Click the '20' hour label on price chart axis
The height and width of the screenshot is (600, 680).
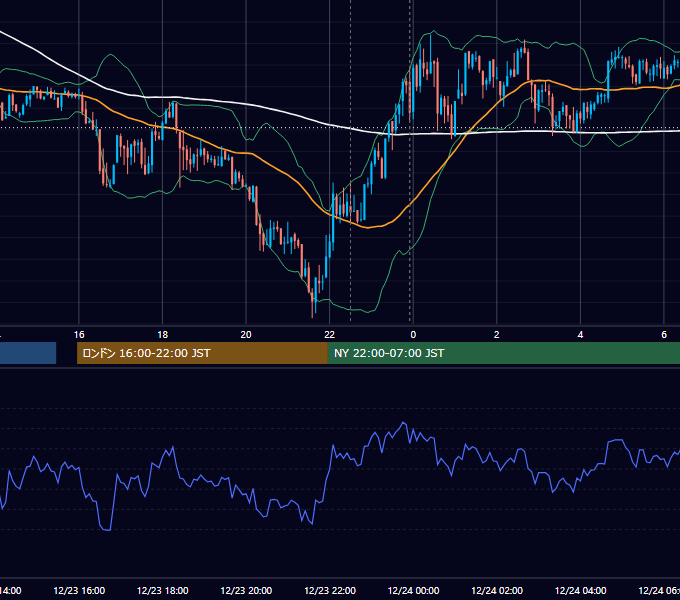pyautogui.click(x=246, y=335)
